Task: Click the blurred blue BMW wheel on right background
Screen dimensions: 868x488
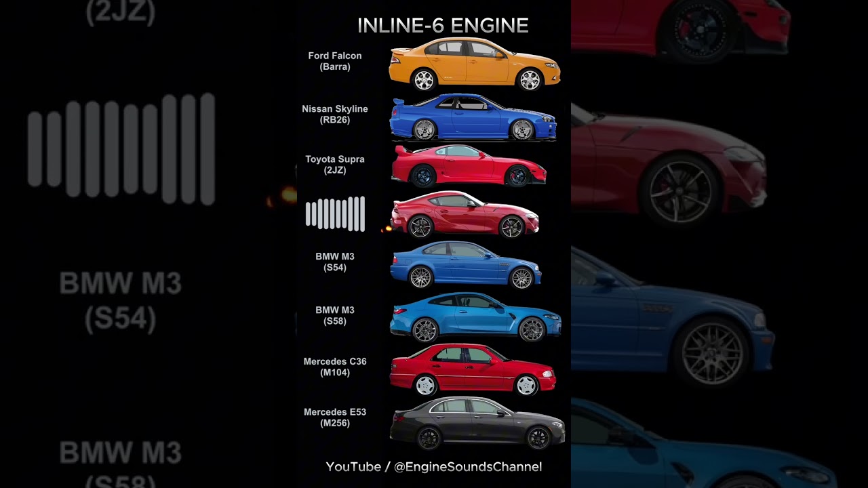Action: tap(711, 350)
